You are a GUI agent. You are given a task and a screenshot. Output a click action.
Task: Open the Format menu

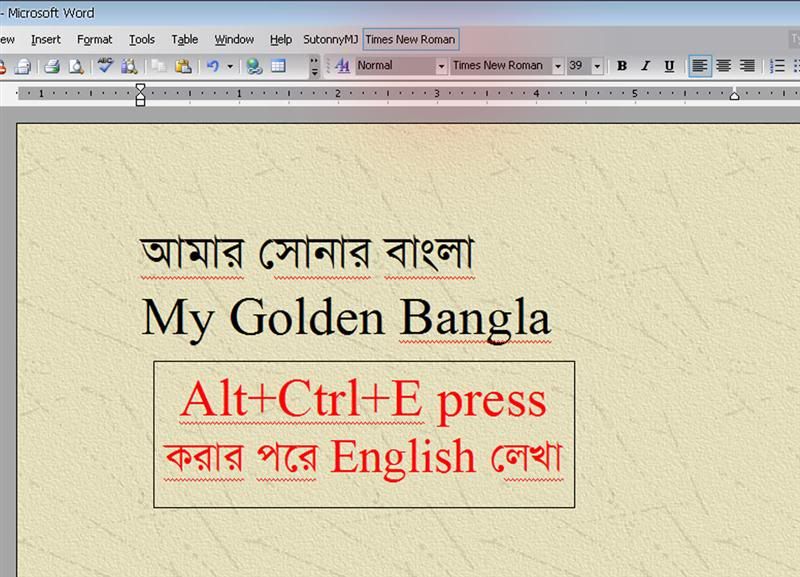[95, 39]
